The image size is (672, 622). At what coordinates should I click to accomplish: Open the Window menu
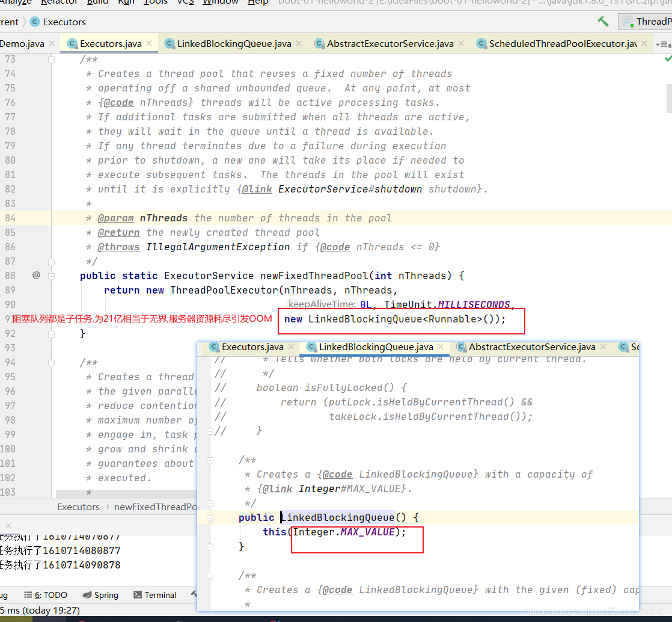(220, 2)
